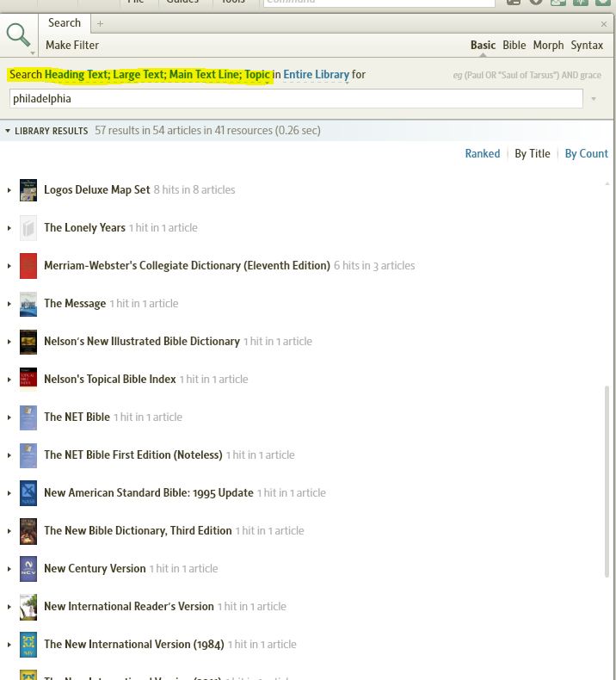The height and width of the screenshot is (680, 616).
Task: Expand The New International Version (1984) results
Action: [9, 645]
